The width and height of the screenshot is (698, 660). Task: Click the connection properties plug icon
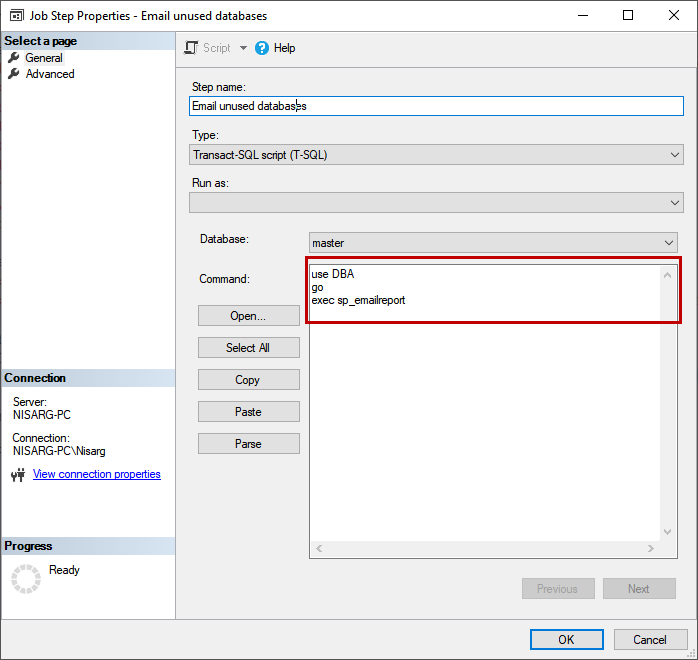pos(18,475)
